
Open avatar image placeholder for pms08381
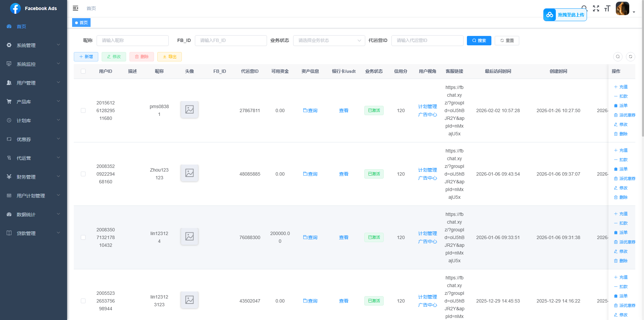(190, 109)
